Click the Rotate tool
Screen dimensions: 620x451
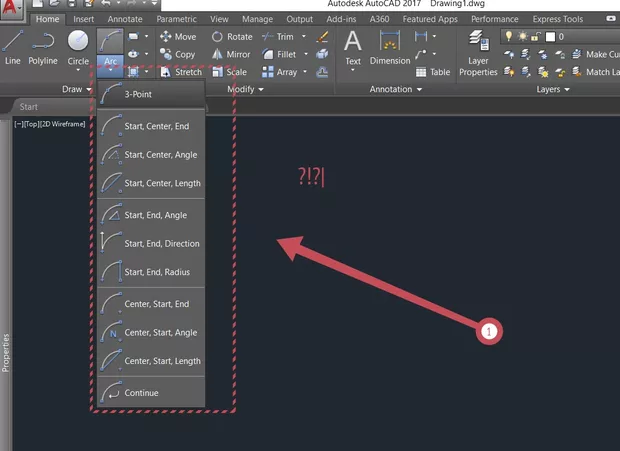tap(231, 37)
